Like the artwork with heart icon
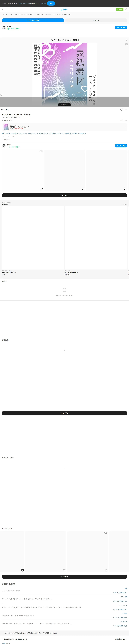This screenshot has height=644, width=129. click(x=122, y=109)
